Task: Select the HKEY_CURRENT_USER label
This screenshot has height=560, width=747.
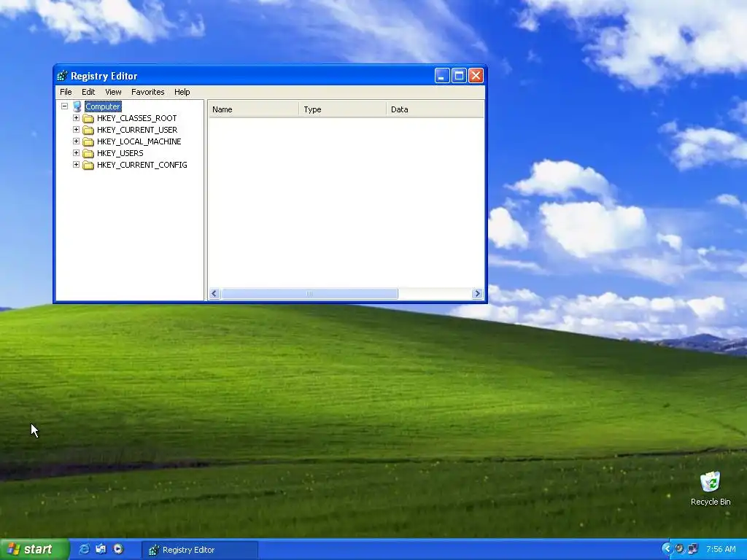Action: point(137,130)
